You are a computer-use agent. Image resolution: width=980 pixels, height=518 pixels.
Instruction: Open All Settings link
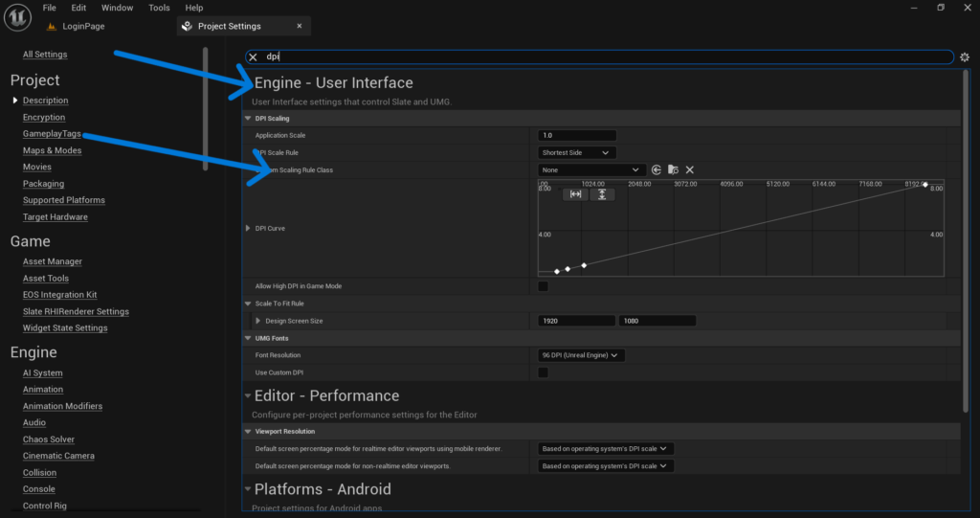(45, 55)
